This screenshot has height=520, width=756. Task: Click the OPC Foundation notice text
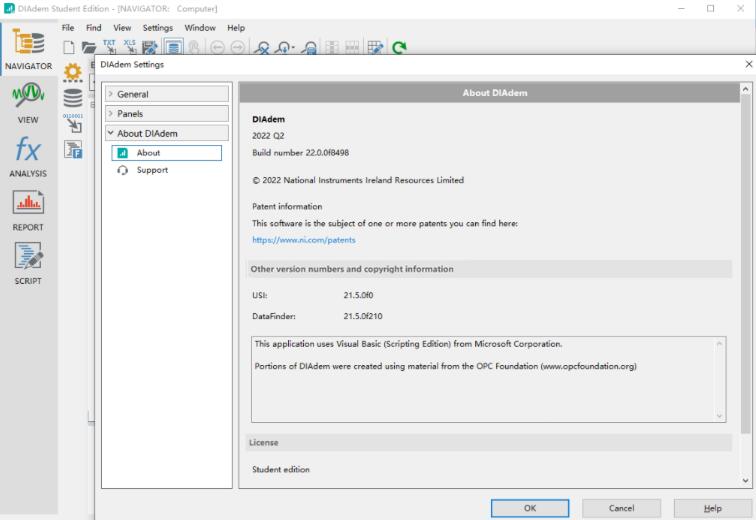pos(446,366)
